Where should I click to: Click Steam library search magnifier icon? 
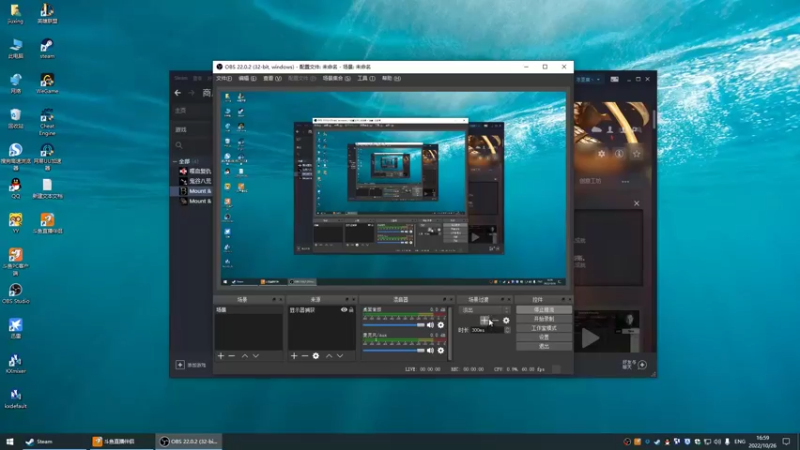pos(179,145)
